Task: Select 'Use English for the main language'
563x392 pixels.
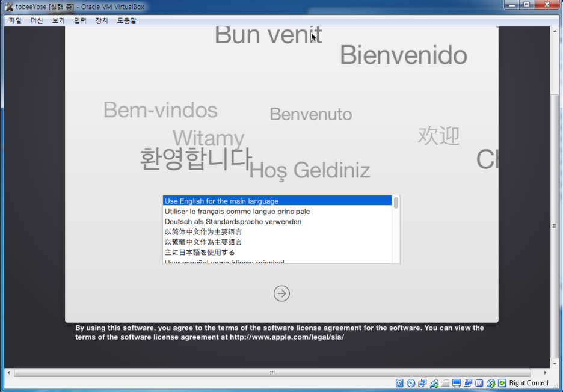Action: tap(277, 201)
